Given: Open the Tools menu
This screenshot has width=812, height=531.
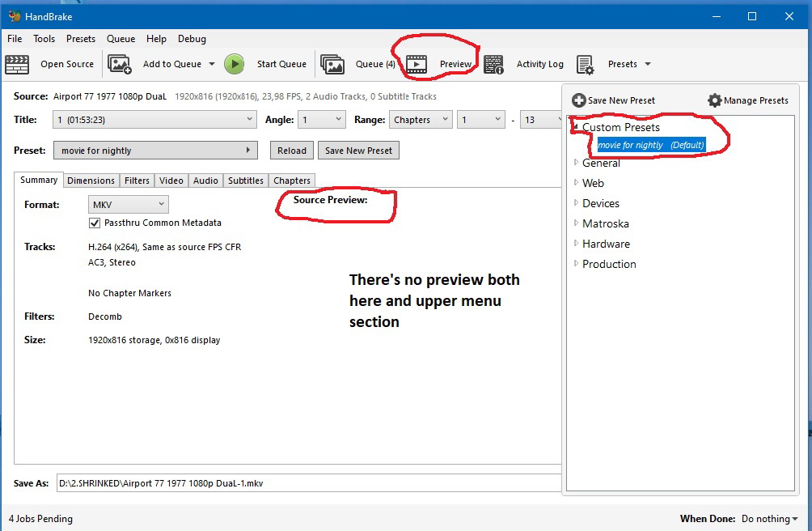Looking at the screenshot, I should tap(44, 38).
